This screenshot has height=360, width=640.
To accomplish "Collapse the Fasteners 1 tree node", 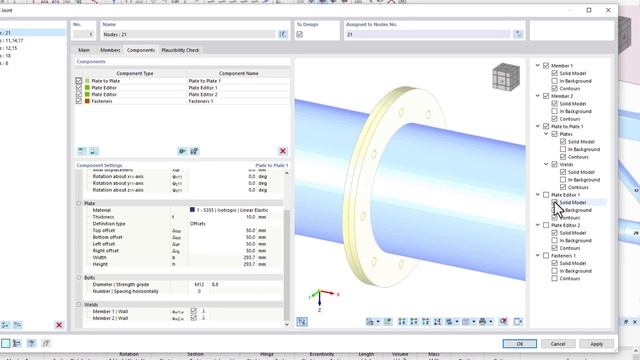I will pos(538,256).
